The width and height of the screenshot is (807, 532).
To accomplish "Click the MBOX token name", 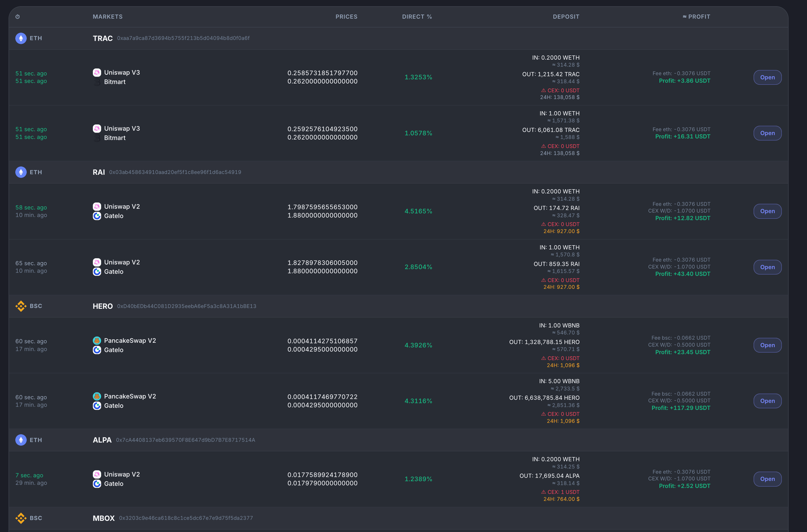I will click(x=104, y=519).
